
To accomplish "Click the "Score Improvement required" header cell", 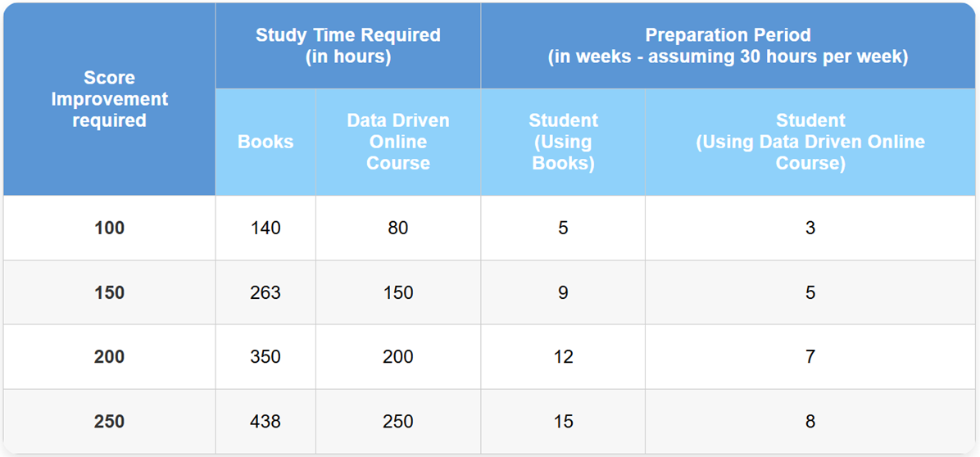I will (x=109, y=99).
